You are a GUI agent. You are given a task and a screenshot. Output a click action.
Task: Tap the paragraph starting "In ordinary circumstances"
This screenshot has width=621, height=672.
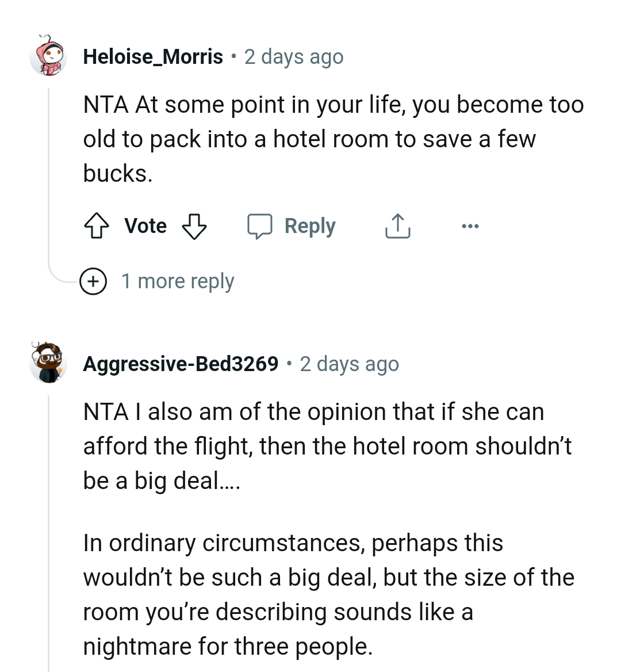point(328,594)
